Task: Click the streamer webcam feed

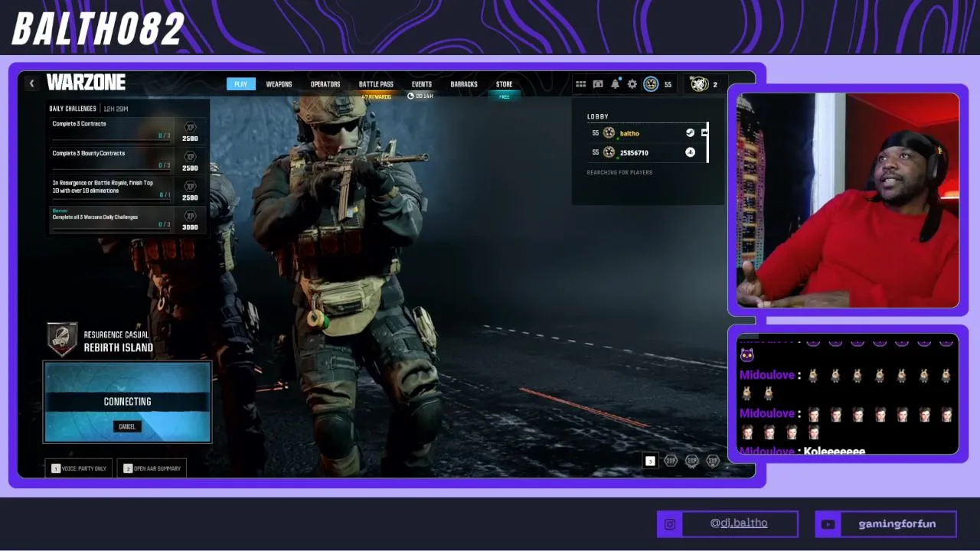Action: click(x=848, y=201)
